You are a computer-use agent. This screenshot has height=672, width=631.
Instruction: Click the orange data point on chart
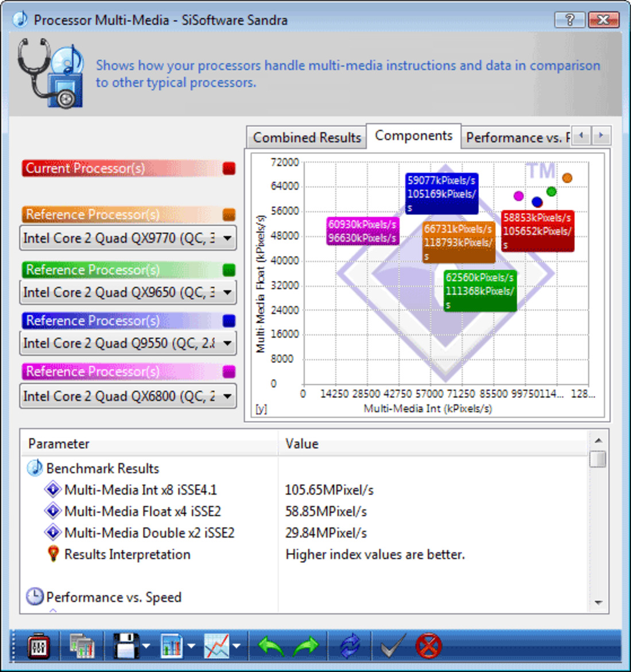click(x=567, y=178)
